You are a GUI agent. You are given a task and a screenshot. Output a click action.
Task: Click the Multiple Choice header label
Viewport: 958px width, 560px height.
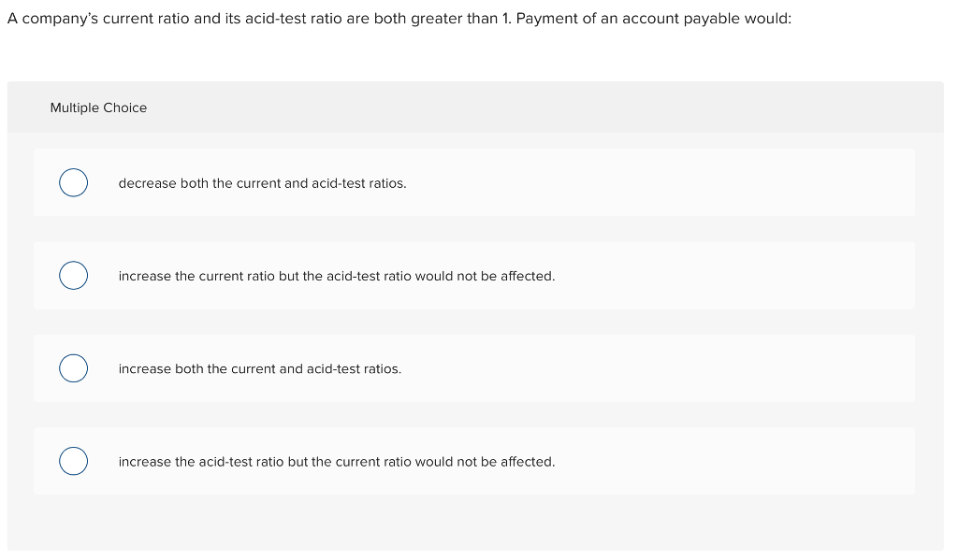pos(98,108)
